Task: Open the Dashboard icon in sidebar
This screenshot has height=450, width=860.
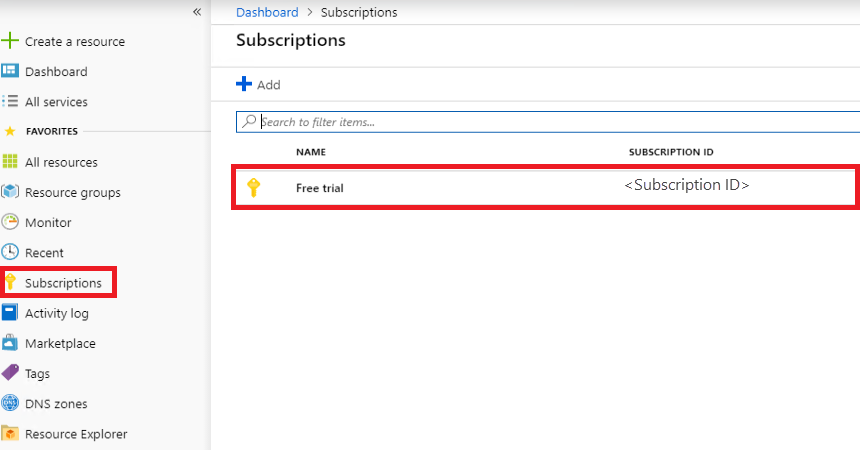Action: click(x=10, y=71)
